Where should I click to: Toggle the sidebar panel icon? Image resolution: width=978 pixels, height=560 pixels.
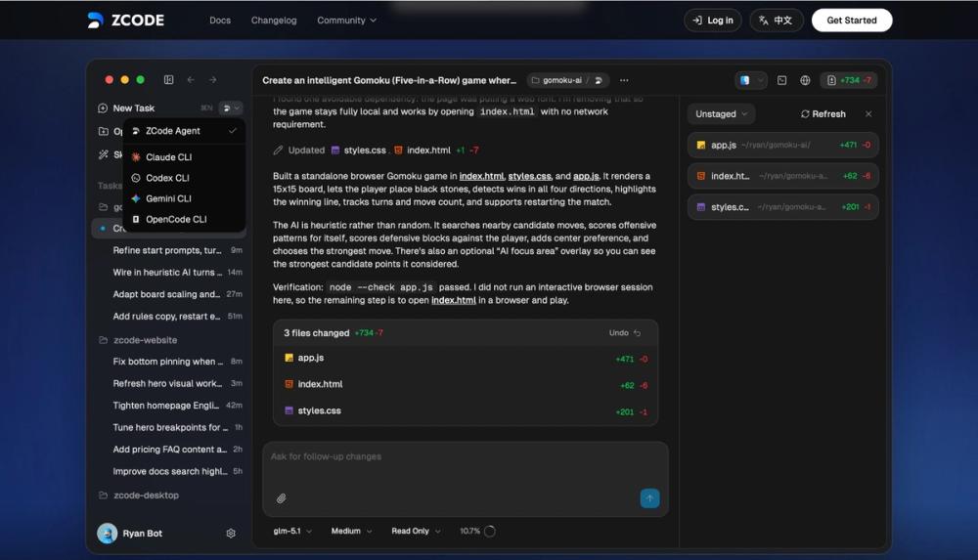(x=168, y=80)
